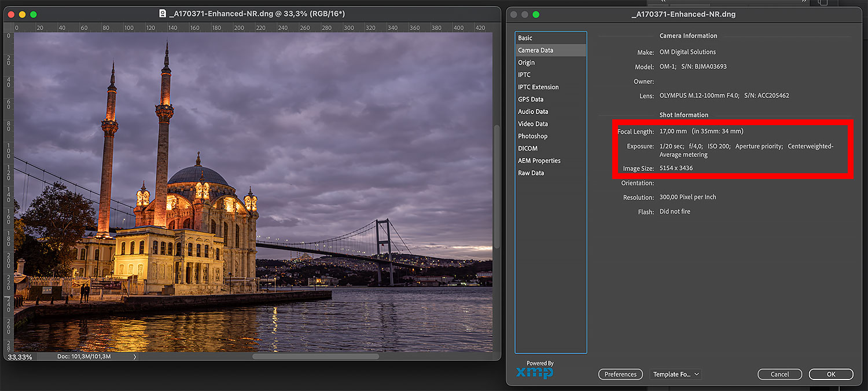Select Camera Data in sidebar
This screenshot has width=868, height=391.
click(535, 50)
